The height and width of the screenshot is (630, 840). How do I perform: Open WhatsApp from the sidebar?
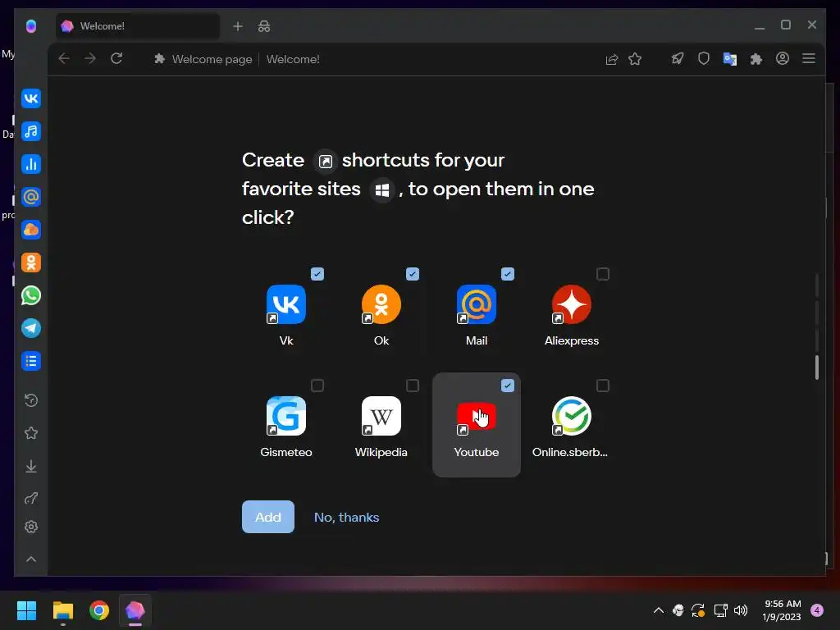tap(31, 295)
